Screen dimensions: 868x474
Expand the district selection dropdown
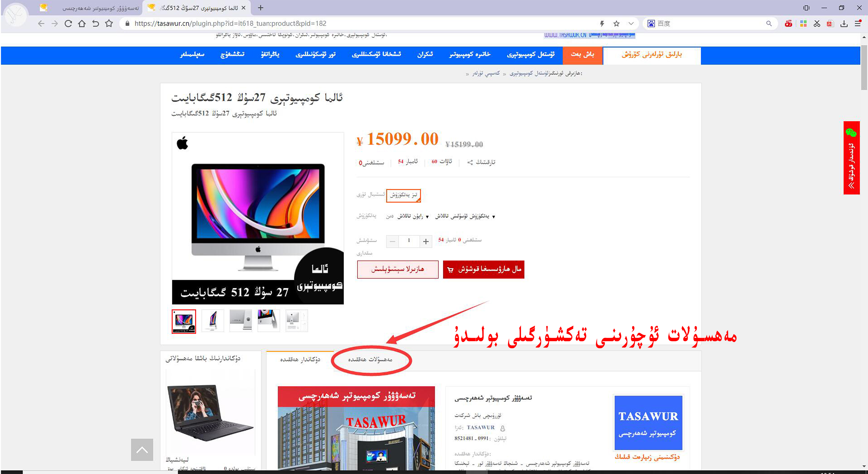pyautogui.click(x=413, y=216)
